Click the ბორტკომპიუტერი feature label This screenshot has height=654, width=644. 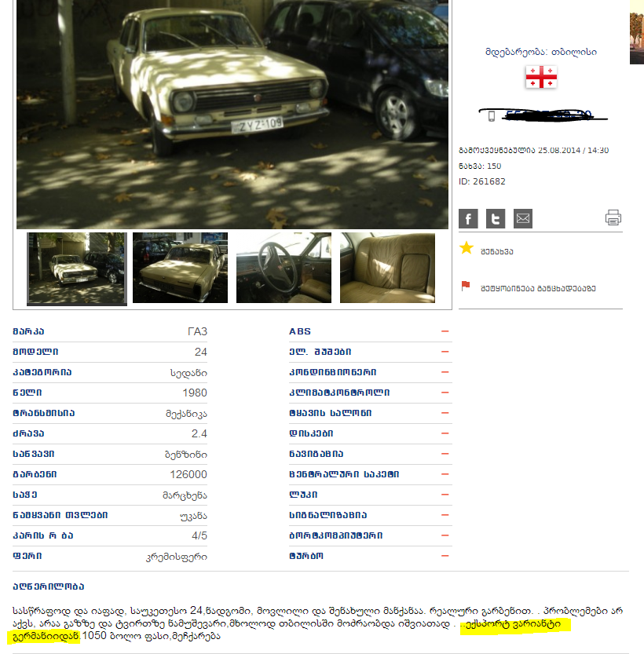336,535
